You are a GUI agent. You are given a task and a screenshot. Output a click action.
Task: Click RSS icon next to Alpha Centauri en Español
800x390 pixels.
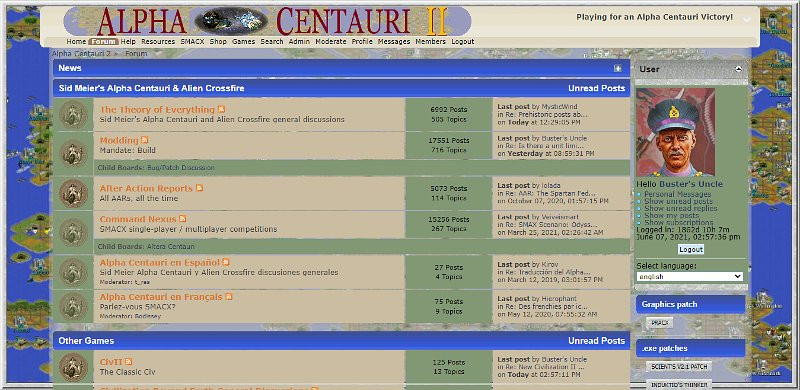click(x=226, y=262)
